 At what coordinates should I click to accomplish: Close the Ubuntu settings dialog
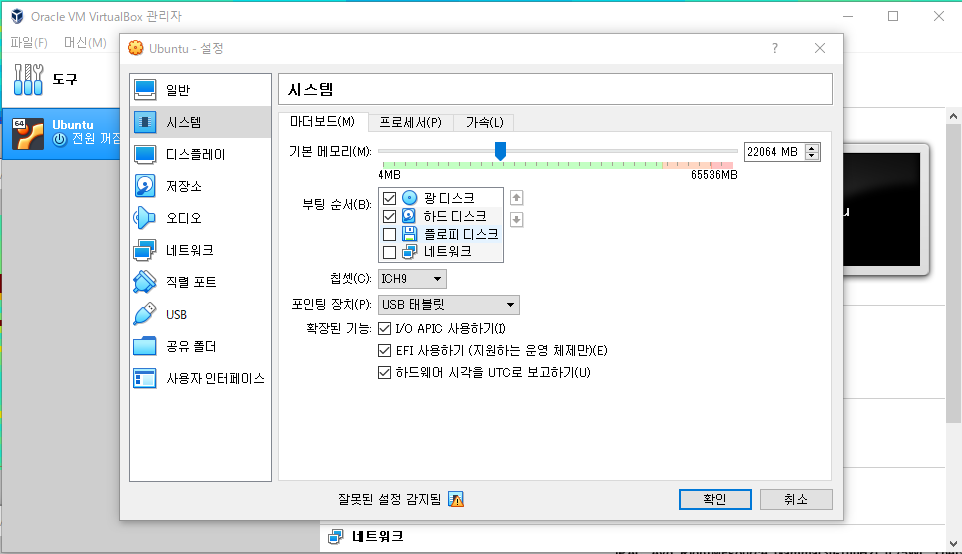click(x=820, y=48)
